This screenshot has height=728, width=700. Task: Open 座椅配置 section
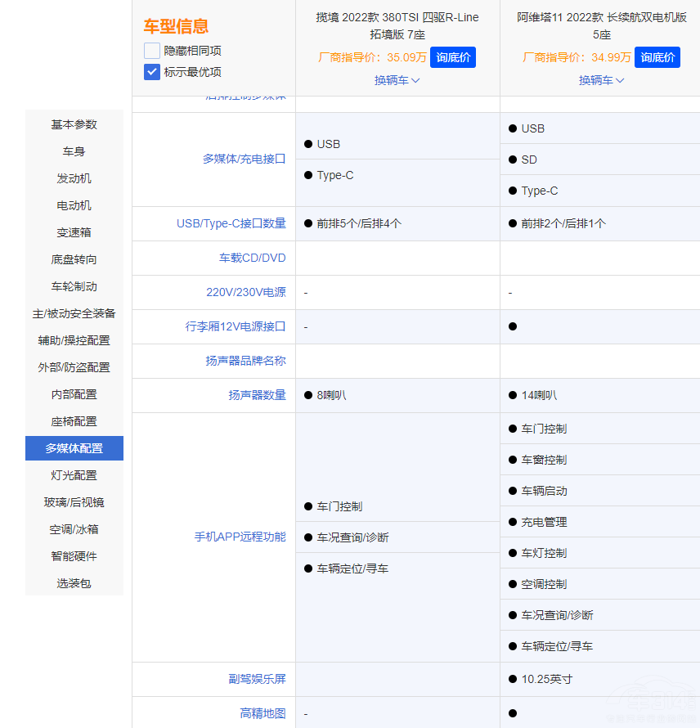(x=74, y=421)
